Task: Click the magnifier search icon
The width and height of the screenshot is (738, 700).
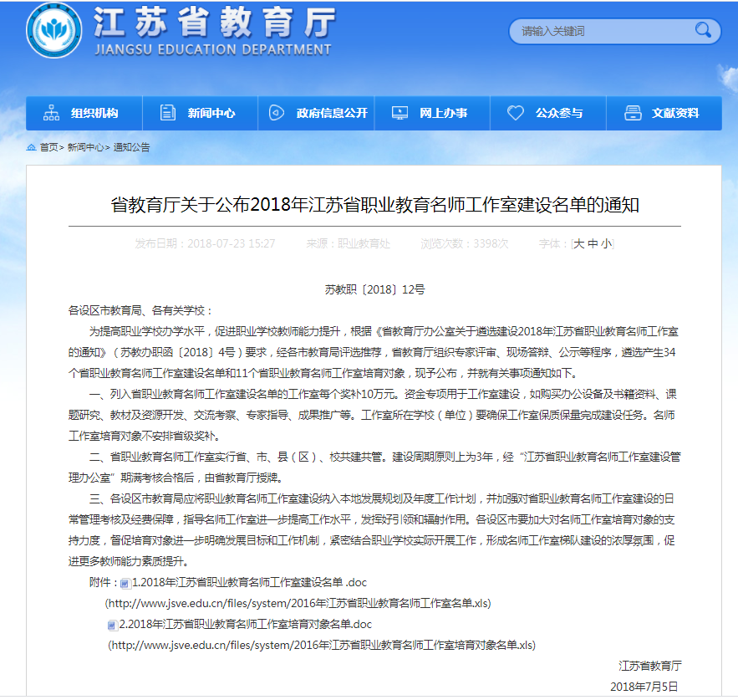Action: click(x=703, y=31)
